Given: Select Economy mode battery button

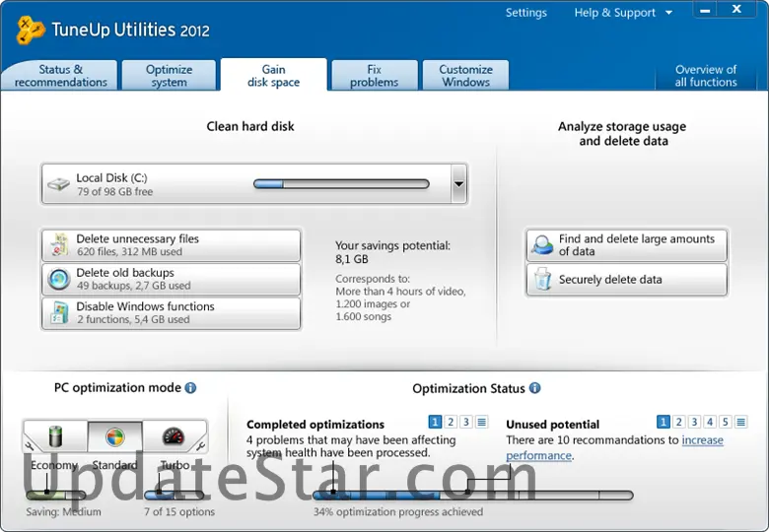Looking at the screenshot, I should (55, 436).
